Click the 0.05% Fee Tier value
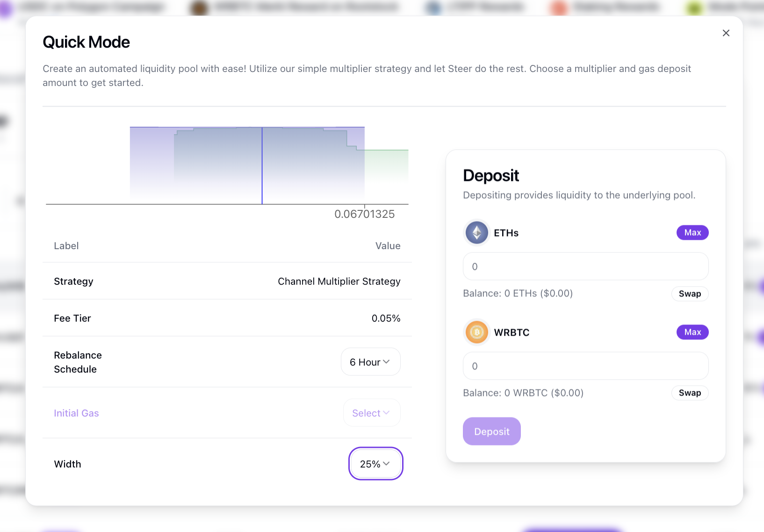This screenshot has width=764, height=532. [386, 318]
